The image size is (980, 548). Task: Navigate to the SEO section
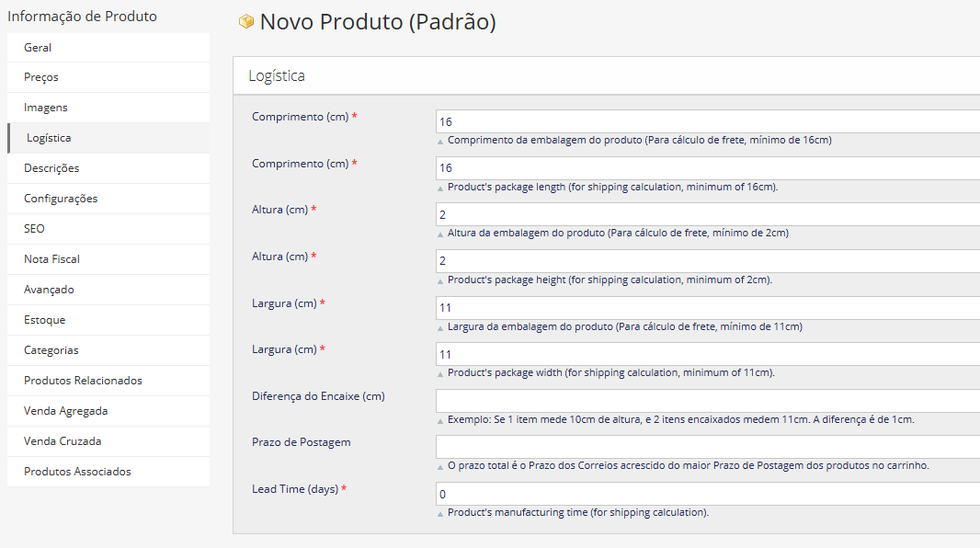(34, 229)
